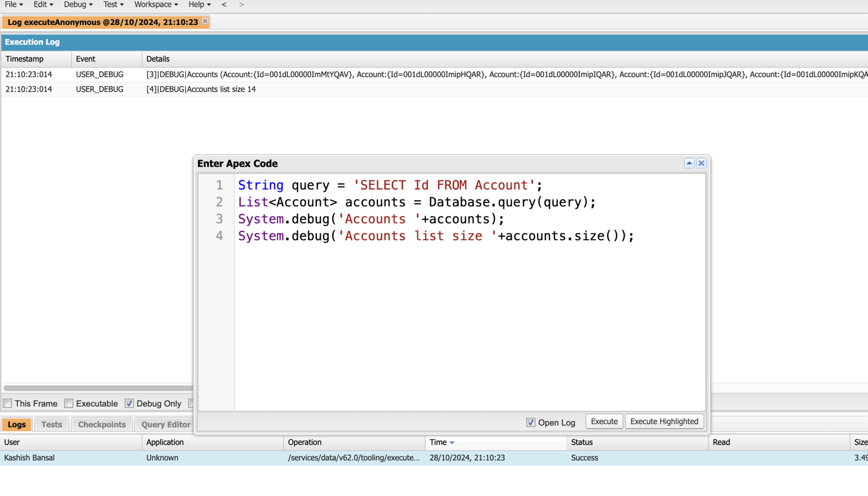The image size is (868, 496).
Task: Click the forward navigation arrow
Action: click(x=241, y=4)
